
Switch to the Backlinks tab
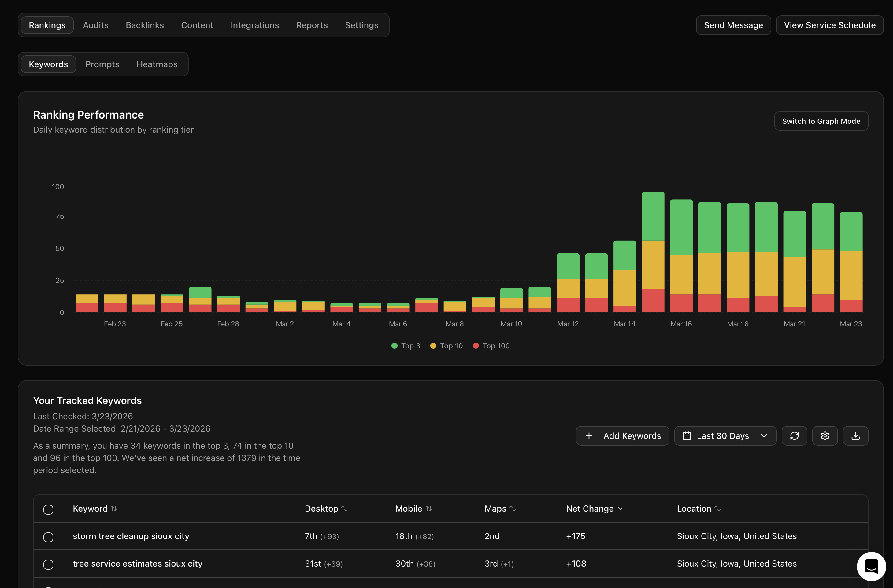[144, 25]
